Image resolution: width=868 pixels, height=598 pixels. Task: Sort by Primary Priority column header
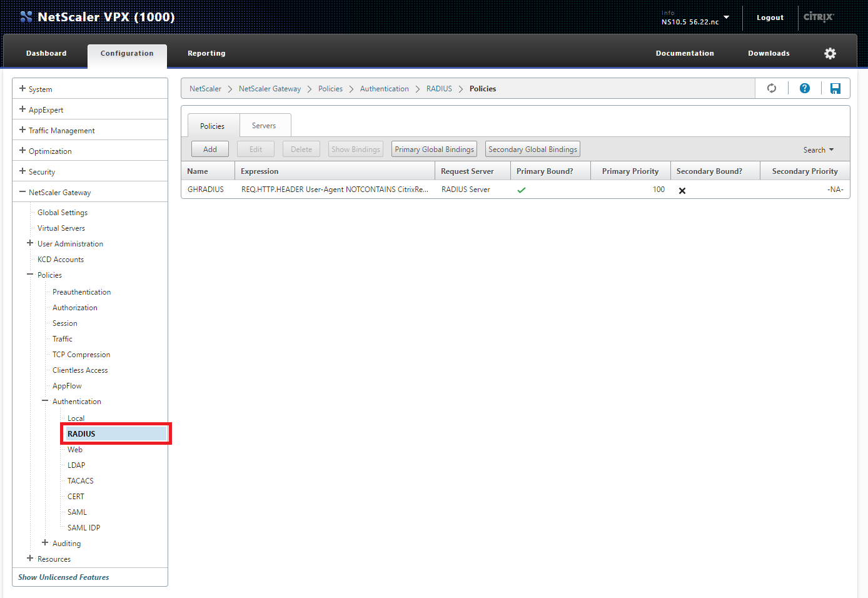pyautogui.click(x=630, y=171)
